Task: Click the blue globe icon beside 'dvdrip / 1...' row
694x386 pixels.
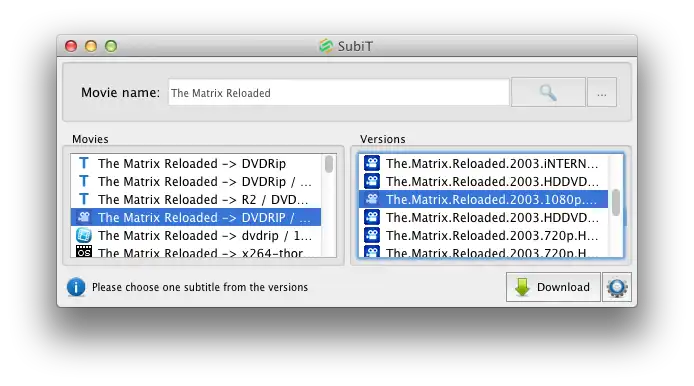Action: [x=84, y=235]
